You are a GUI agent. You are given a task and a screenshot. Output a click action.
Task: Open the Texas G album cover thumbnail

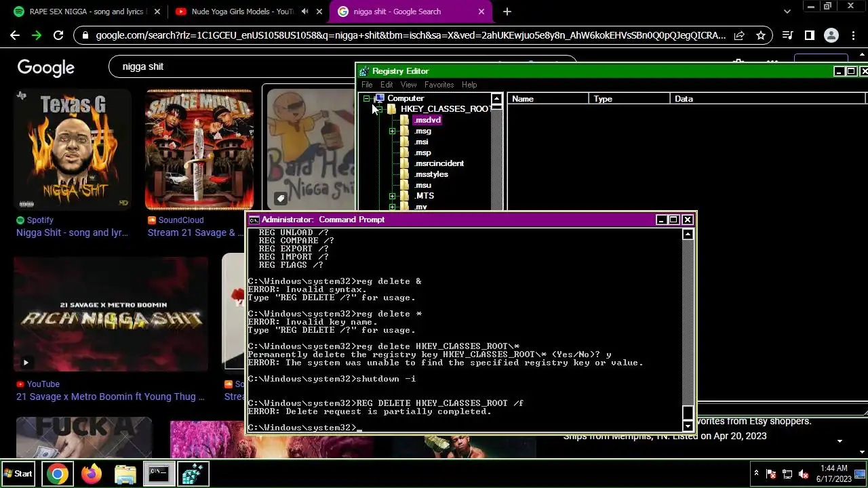[x=73, y=149]
